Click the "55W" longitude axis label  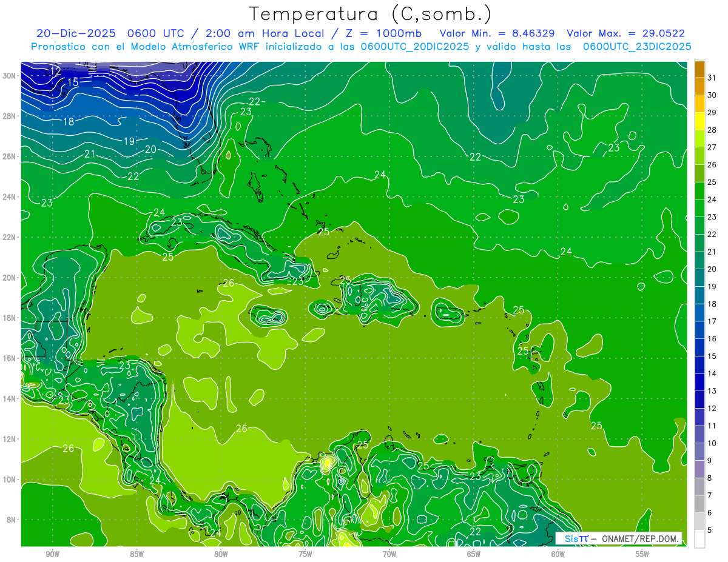pyautogui.click(x=642, y=554)
